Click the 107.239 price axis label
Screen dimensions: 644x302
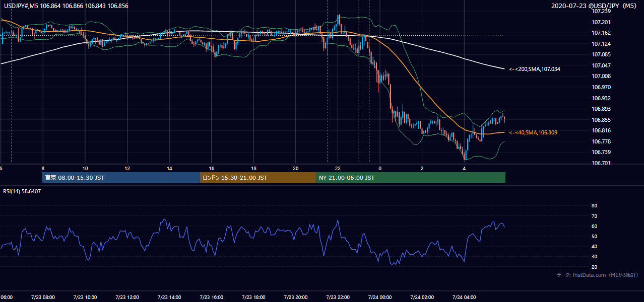pos(602,11)
